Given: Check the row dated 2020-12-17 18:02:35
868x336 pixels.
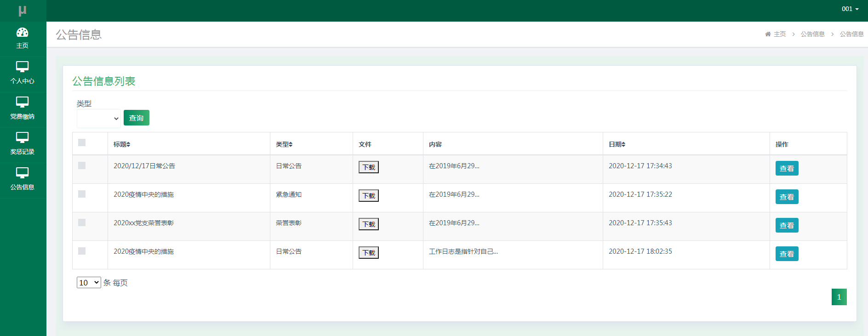Looking at the screenshot, I should (82, 251).
